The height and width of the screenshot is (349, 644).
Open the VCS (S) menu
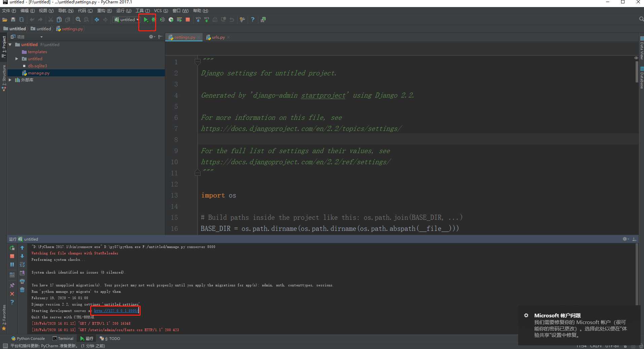161,11
